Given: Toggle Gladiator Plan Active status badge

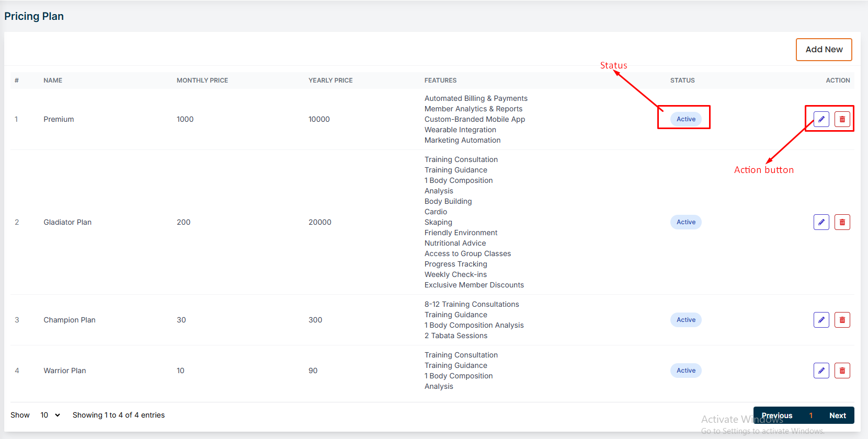Looking at the screenshot, I should [x=686, y=222].
